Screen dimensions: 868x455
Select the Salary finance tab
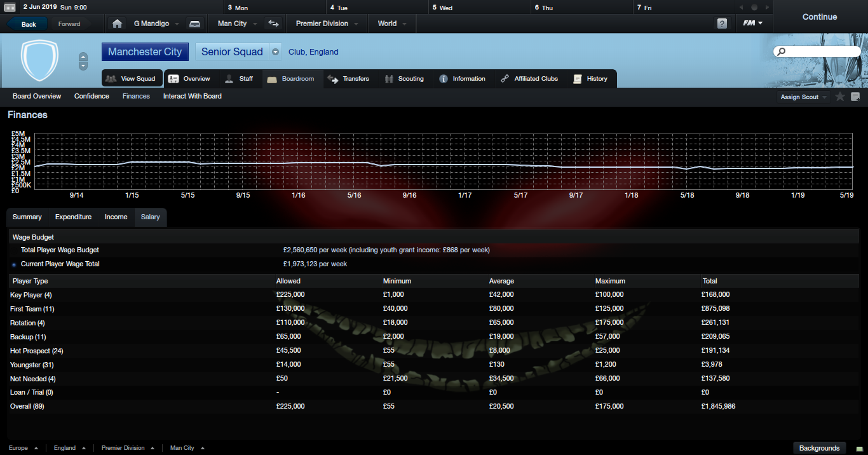tap(151, 217)
